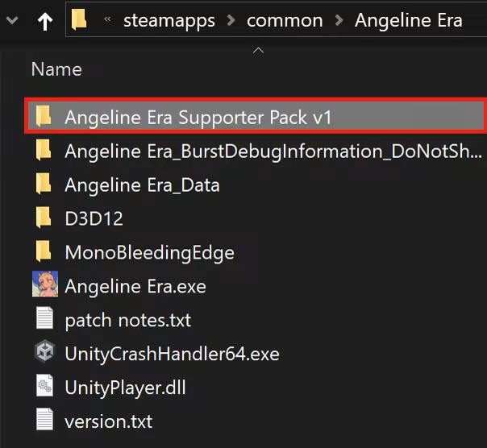The image size is (487, 448).
Task: Click the address bar folder icon
Action: tap(79, 20)
